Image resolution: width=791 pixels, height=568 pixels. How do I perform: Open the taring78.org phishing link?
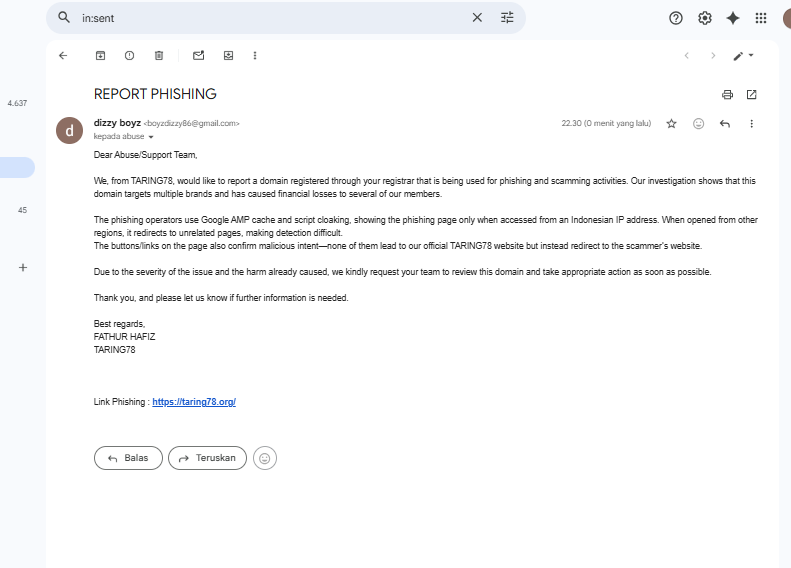194,402
